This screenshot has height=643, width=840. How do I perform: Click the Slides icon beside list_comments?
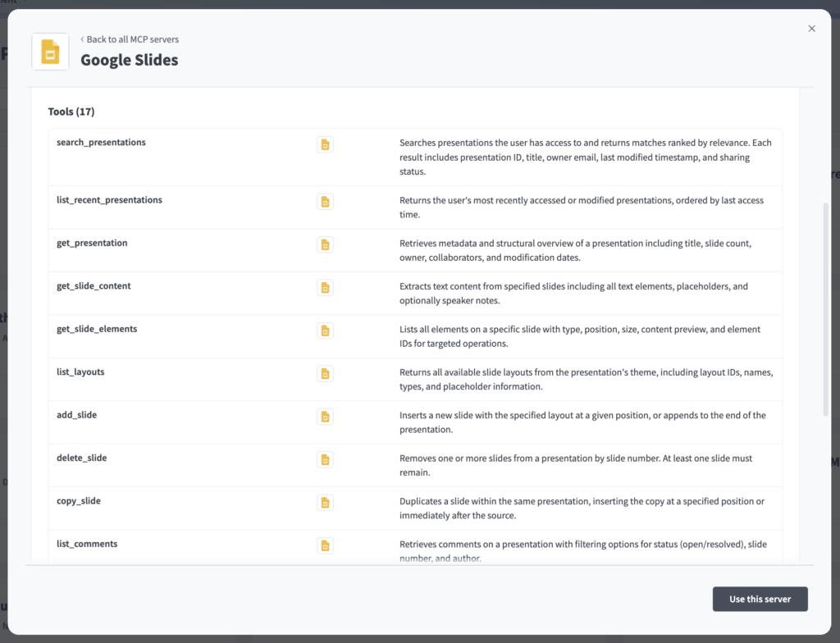tap(325, 545)
